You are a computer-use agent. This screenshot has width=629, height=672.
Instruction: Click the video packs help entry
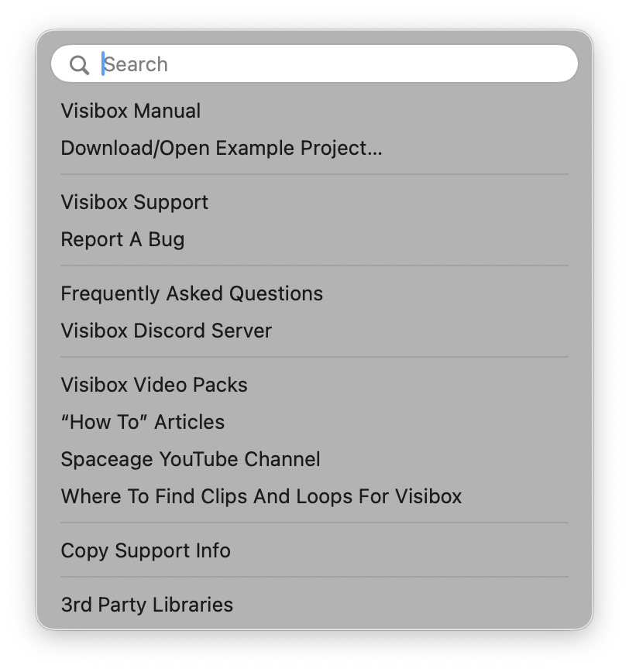(x=153, y=385)
